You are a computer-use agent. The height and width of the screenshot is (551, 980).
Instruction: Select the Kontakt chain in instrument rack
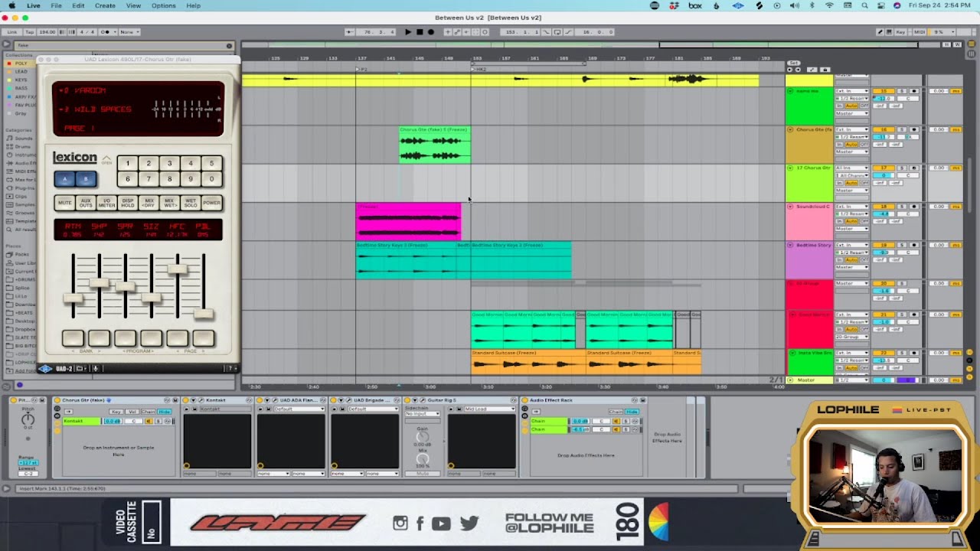tap(81, 421)
